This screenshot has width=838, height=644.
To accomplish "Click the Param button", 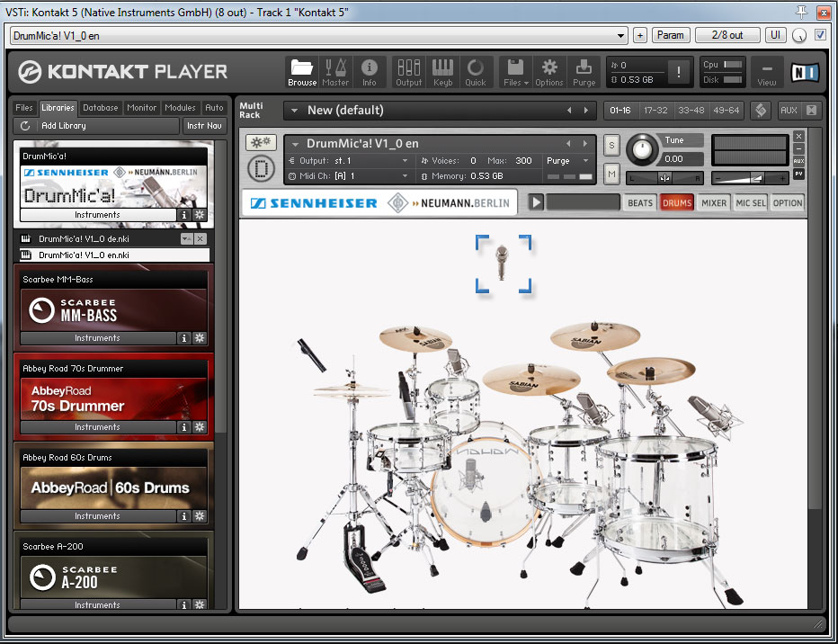I will [x=670, y=35].
